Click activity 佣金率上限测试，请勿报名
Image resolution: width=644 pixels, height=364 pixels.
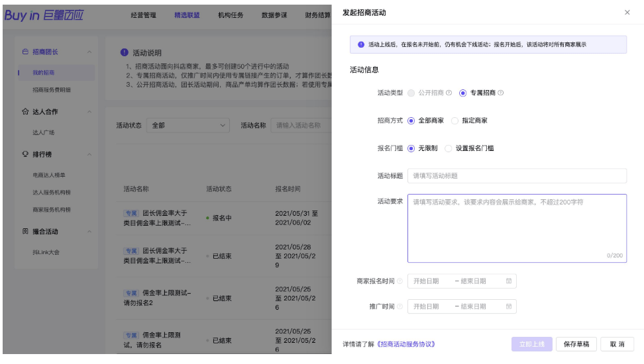(152, 340)
